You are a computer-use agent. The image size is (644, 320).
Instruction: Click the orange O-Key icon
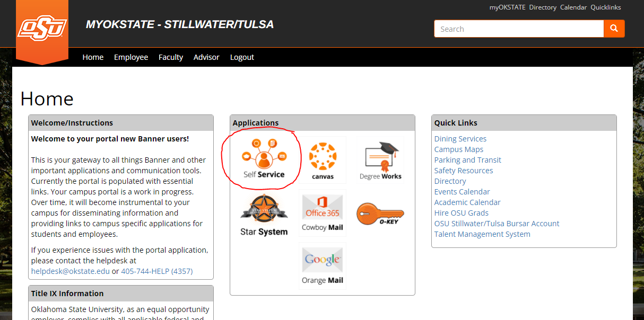pos(380,214)
